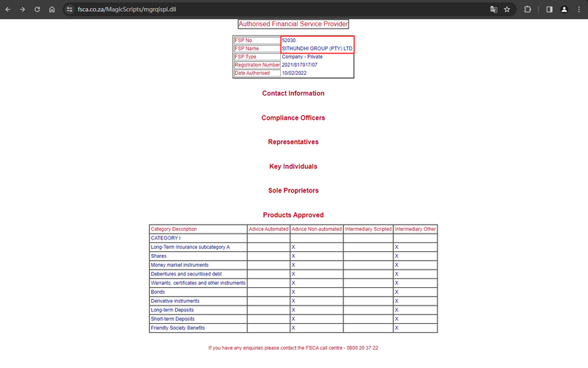This screenshot has height=368, width=588.
Task: Click the date authorised 10/02/2022
Action: pos(295,73)
